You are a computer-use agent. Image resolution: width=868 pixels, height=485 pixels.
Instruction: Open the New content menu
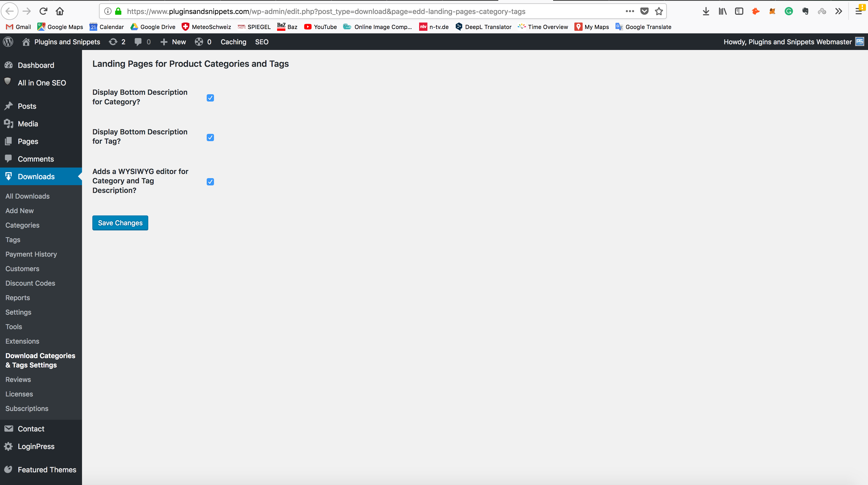pyautogui.click(x=173, y=42)
